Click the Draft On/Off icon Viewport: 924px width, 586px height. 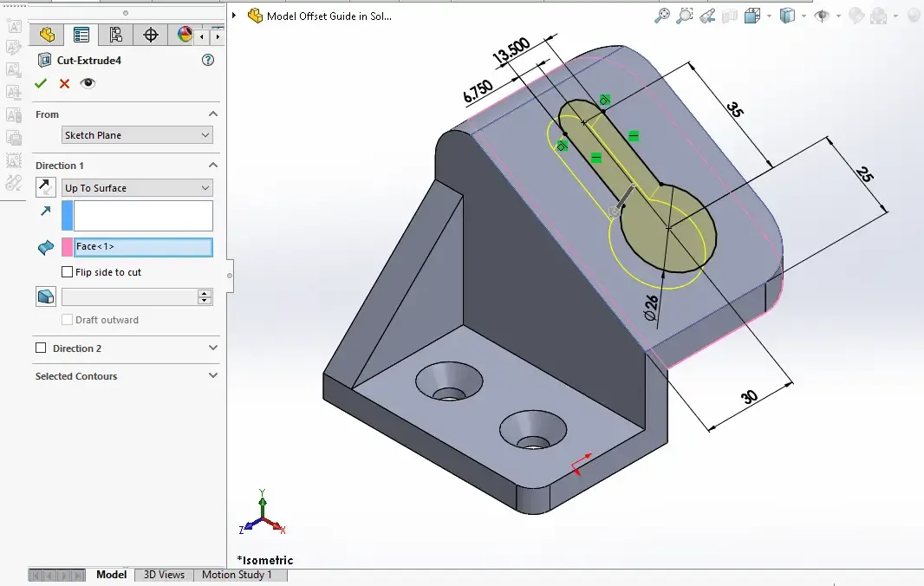pos(46,296)
